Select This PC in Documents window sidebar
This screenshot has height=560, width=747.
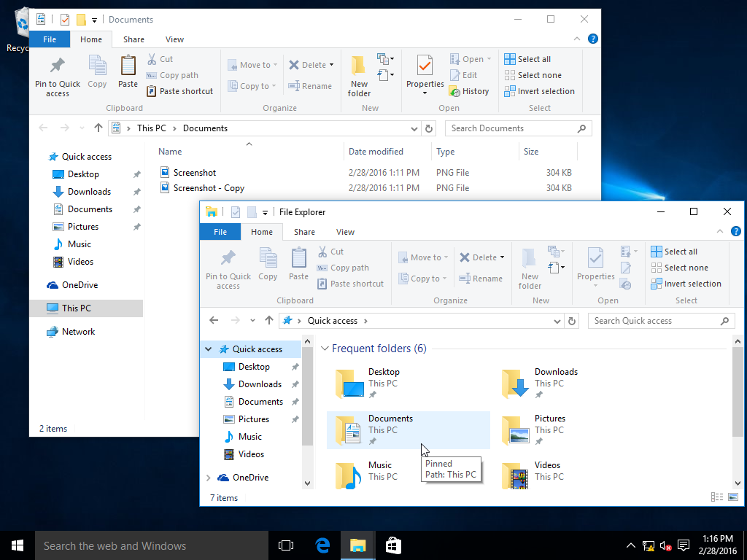tap(86, 308)
